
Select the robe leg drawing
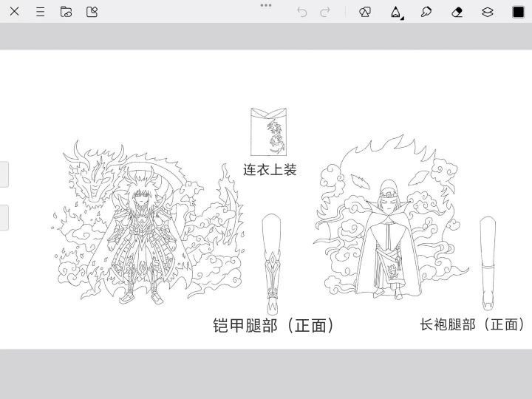488,263
